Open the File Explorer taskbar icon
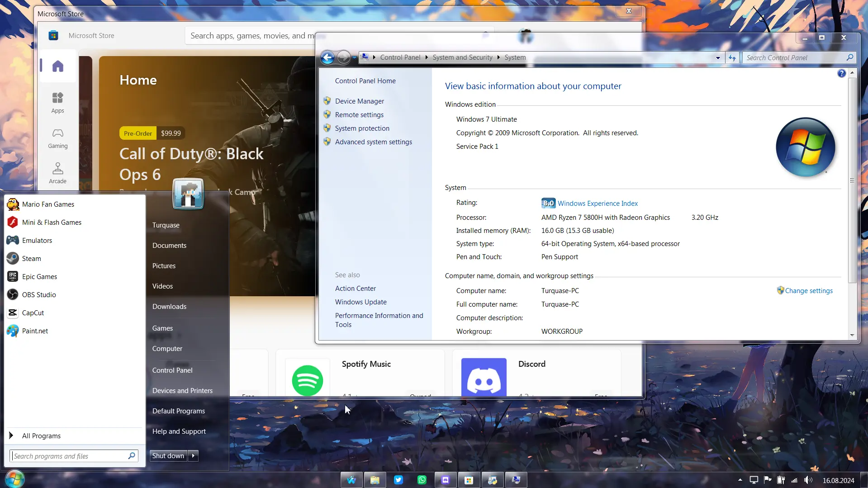868x488 pixels. [375, 480]
